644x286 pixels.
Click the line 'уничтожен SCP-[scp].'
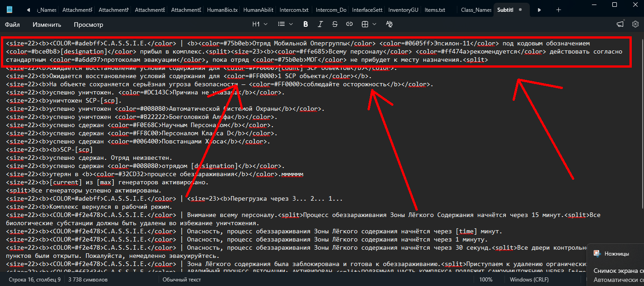[x=64, y=100]
